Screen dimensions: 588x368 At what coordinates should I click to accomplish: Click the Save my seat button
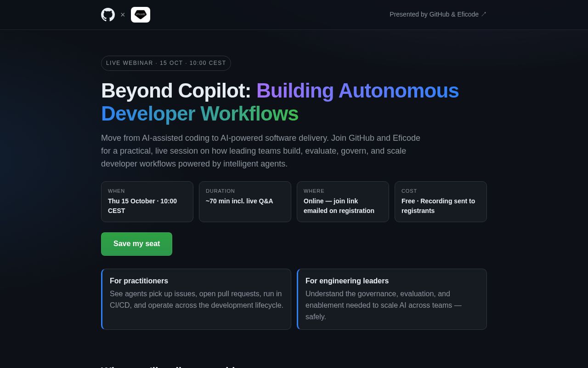136,244
